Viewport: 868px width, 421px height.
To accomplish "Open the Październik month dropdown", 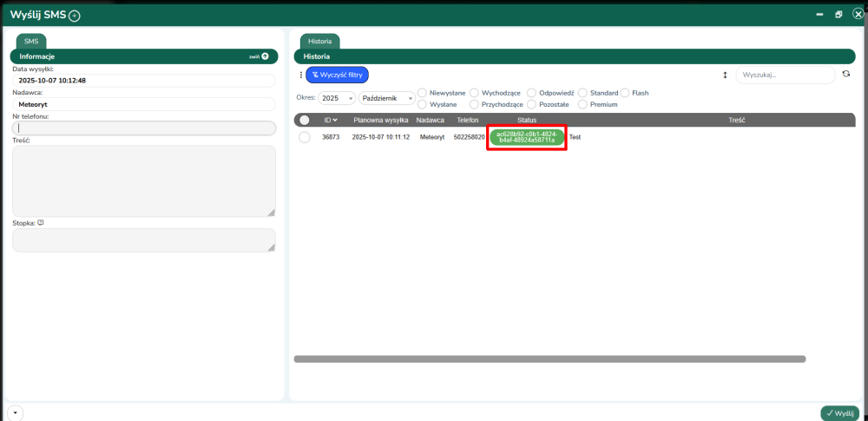I will click(x=386, y=98).
